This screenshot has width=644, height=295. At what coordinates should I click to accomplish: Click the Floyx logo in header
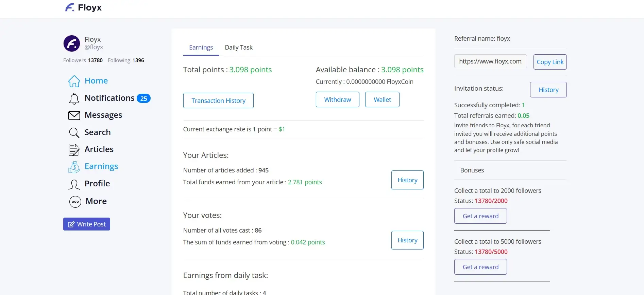(x=84, y=7)
